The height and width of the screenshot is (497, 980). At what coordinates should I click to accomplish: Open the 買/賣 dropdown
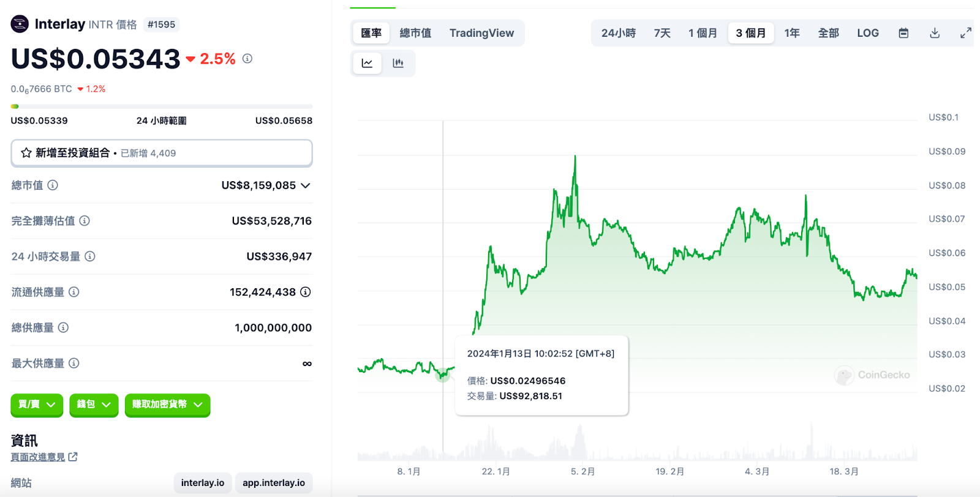coord(37,405)
